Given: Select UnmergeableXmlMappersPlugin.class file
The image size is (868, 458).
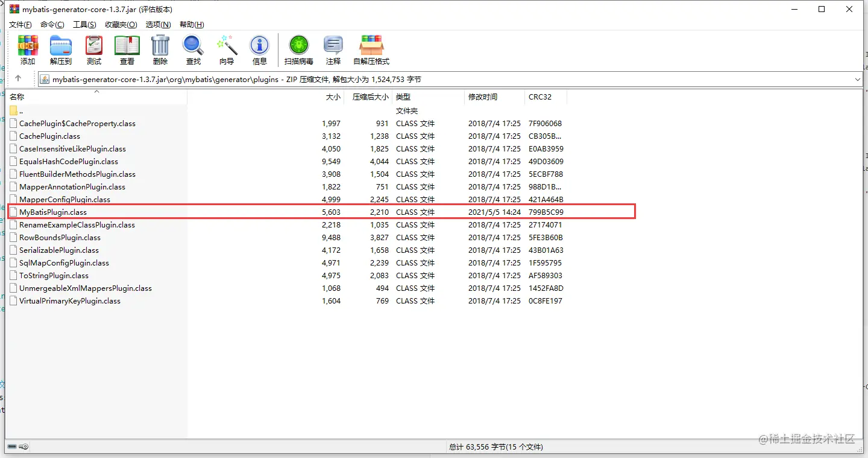Looking at the screenshot, I should pyautogui.click(x=86, y=288).
